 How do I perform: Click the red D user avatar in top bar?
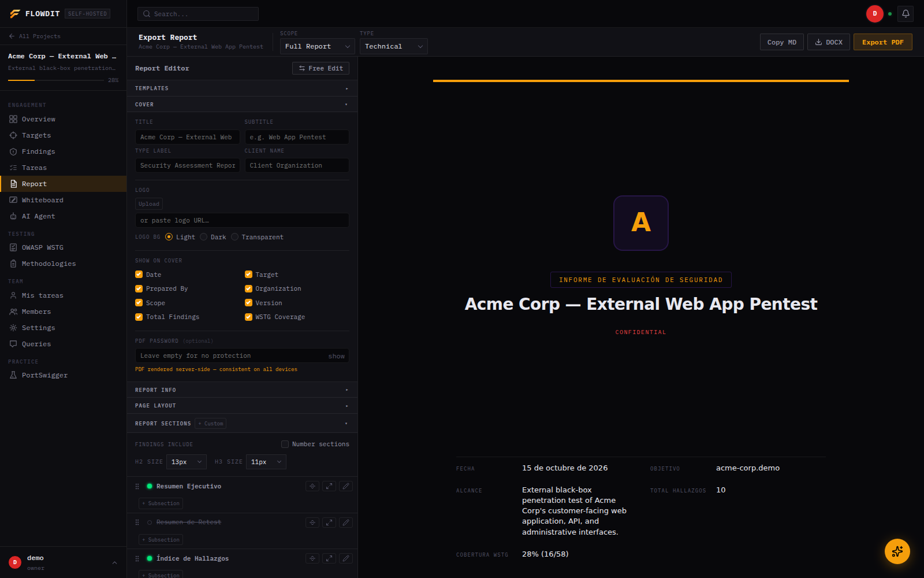[x=875, y=13]
